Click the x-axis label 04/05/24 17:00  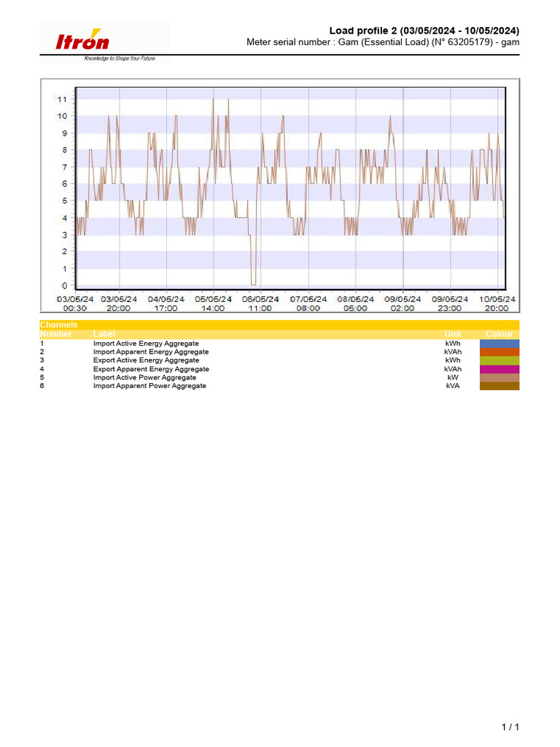[166, 303]
